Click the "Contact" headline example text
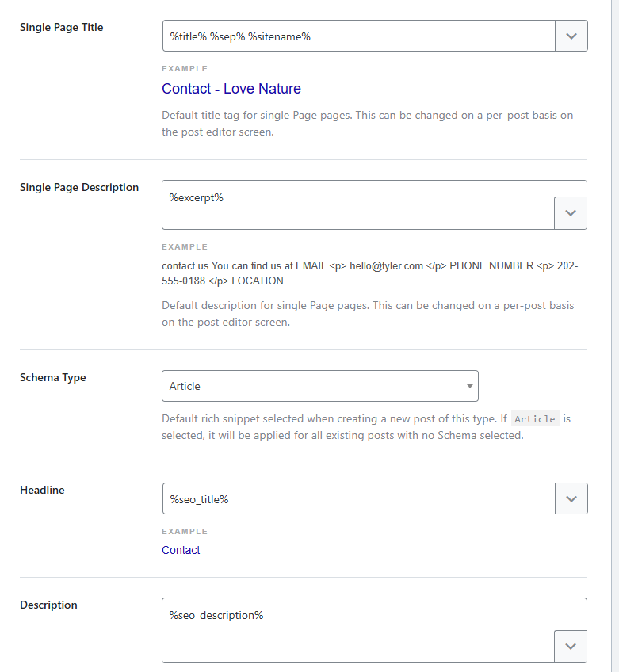Image resolution: width=619 pixels, height=672 pixels. click(x=181, y=550)
